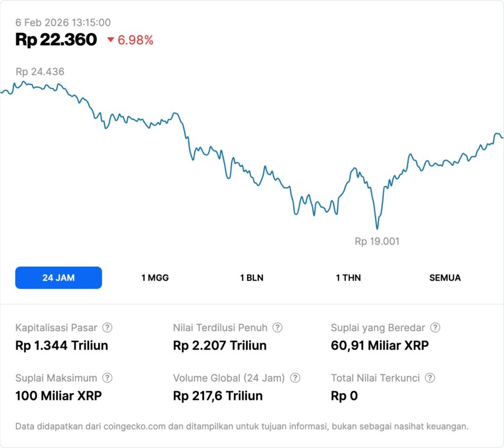Show help for Suplai Maksimum
The width and height of the screenshot is (504, 448).
(108, 378)
